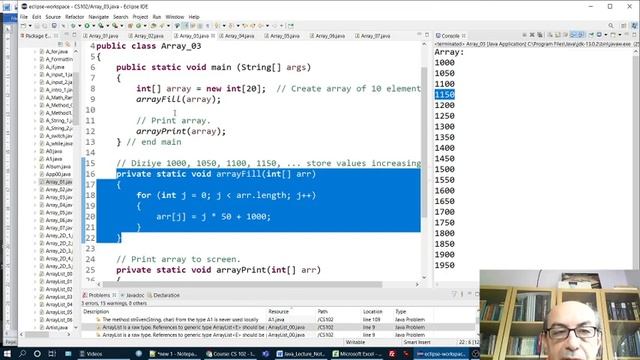Click Task View icon on taskbar
The image size is (640, 360).
click(52, 353)
